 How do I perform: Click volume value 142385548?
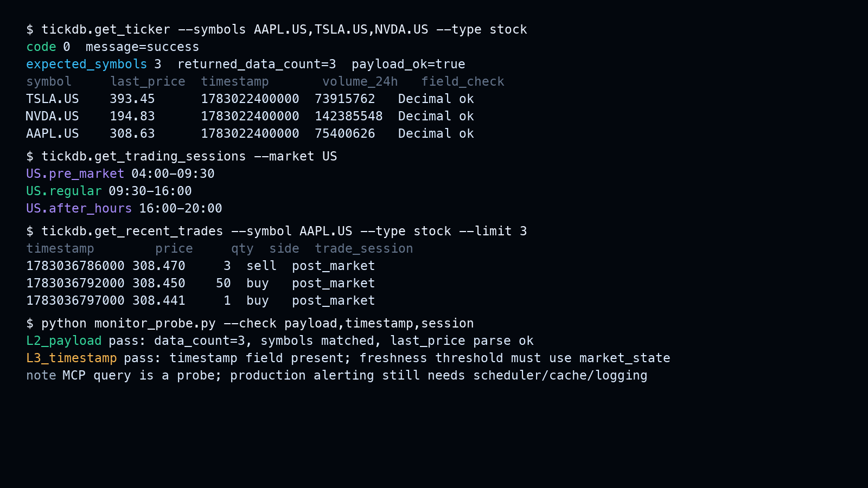coord(349,117)
